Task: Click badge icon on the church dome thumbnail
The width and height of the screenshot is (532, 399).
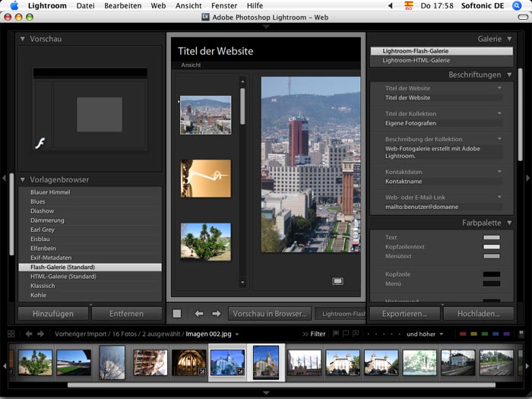Action: click(202, 372)
